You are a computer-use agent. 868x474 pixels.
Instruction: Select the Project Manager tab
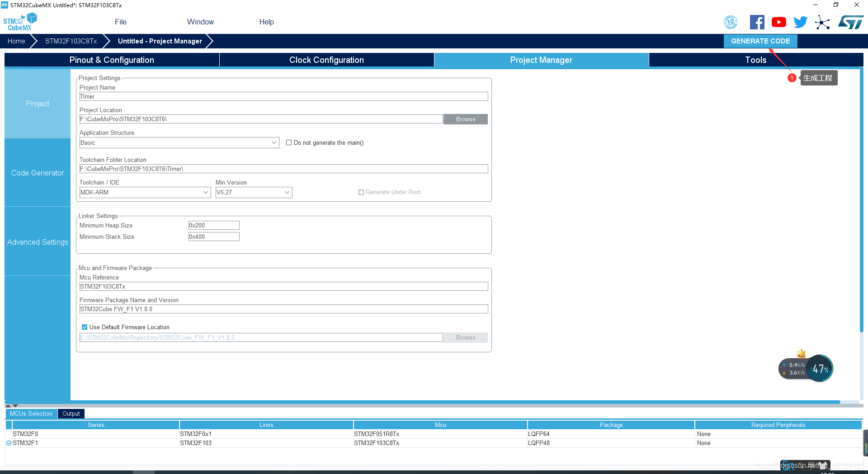[541, 60]
